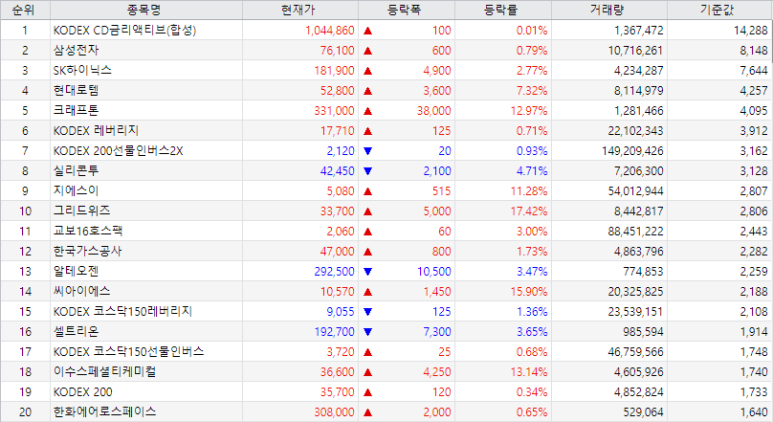Click the up arrow in 한화에어로스페이스 row
The width and height of the screenshot is (773, 422).
368,413
